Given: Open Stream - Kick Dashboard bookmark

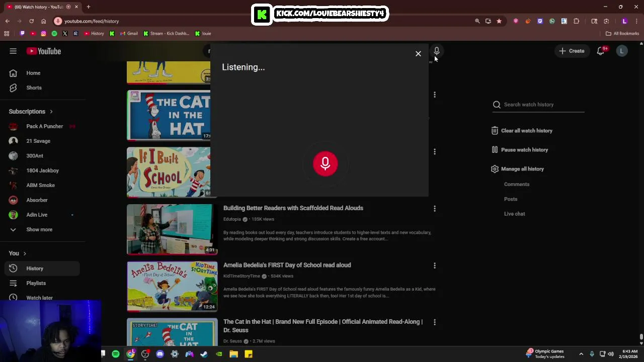Looking at the screenshot, I should 167,34.
